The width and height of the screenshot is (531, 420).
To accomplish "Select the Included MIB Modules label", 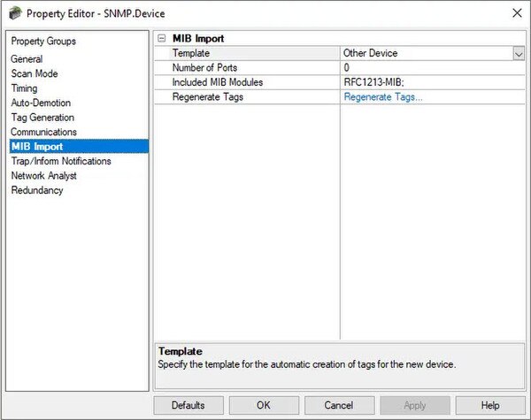I will click(x=218, y=82).
